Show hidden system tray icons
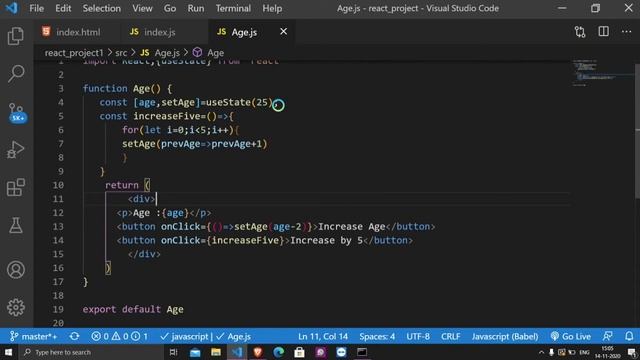Image resolution: width=640 pixels, height=360 pixels. [541, 352]
